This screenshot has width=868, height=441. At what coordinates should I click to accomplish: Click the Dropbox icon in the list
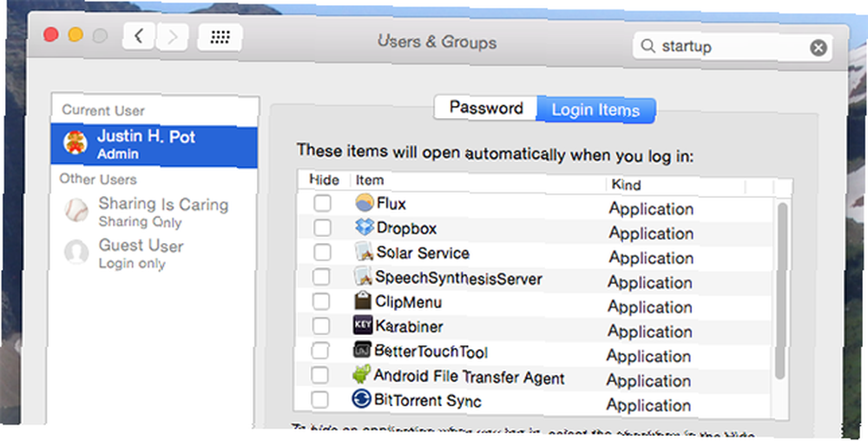(365, 227)
